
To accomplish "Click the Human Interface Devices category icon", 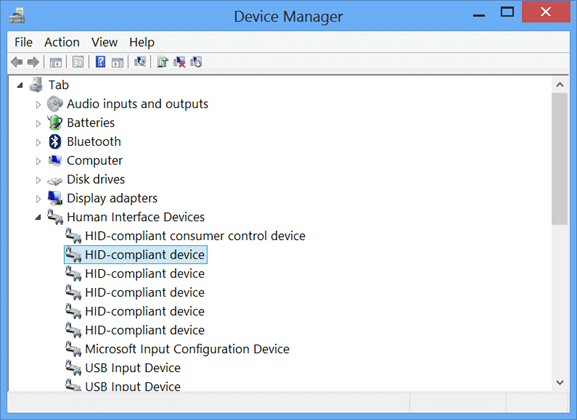I will tap(55, 217).
